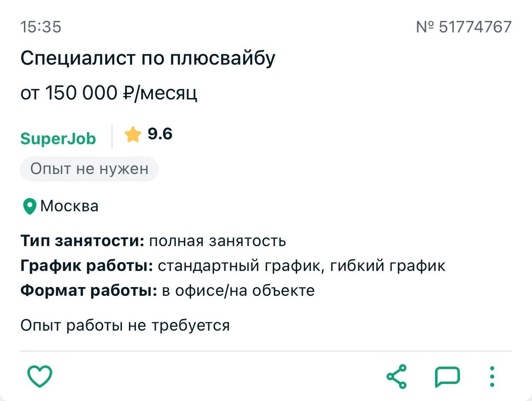Open vacancy title Специалист по плюсвайбу

pos(148,58)
